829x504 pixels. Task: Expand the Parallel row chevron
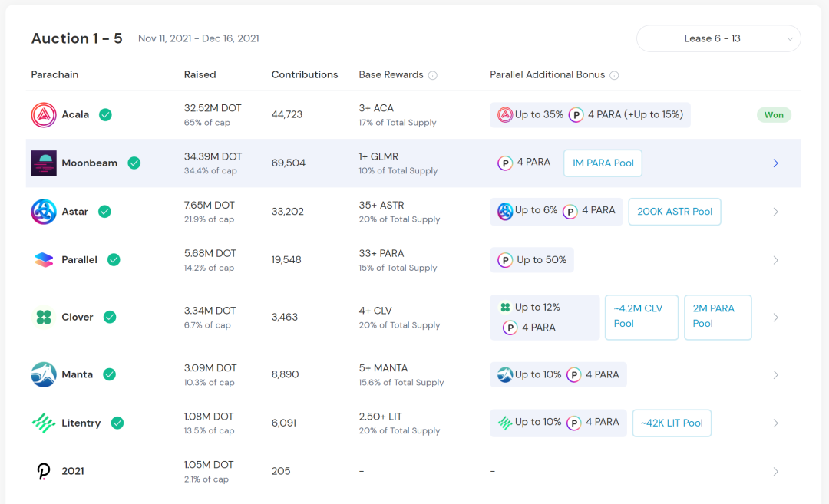(775, 260)
